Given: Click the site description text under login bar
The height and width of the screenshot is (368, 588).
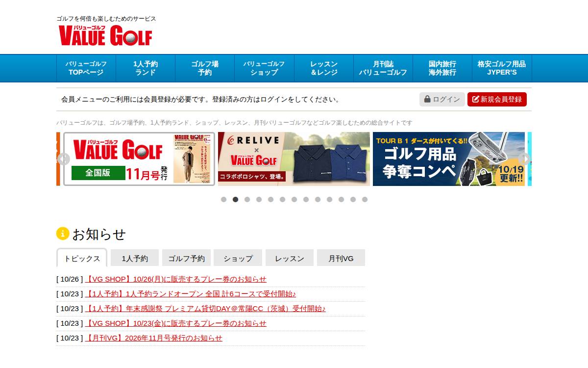Looking at the screenshot, I should tap(234, 123).
